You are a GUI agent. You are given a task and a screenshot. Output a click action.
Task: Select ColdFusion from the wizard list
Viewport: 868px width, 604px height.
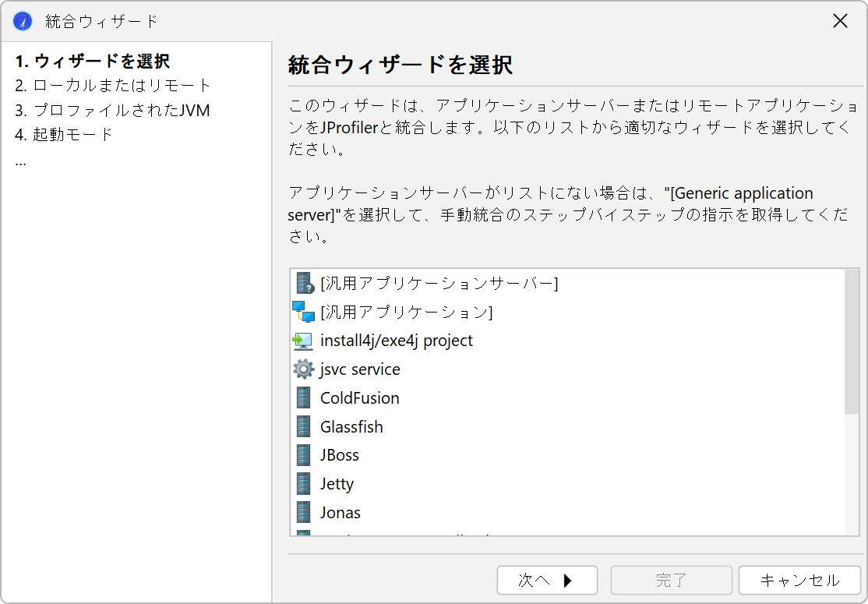click(567, 398)
